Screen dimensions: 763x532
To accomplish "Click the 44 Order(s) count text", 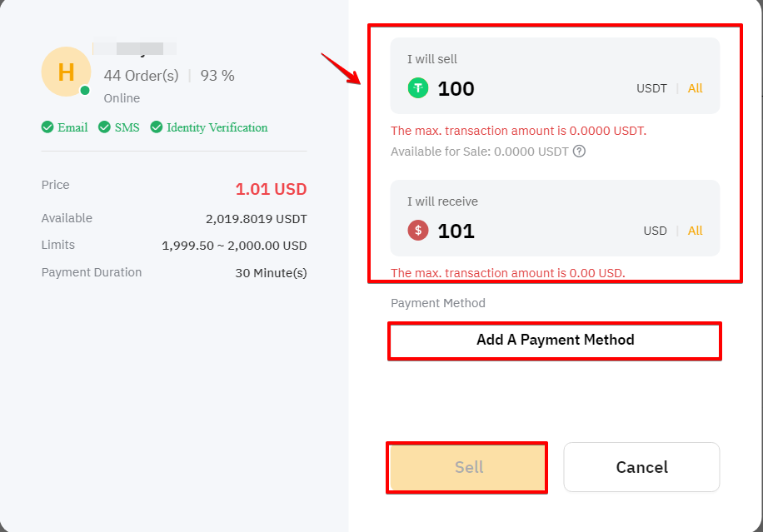I will pos(141,76).
